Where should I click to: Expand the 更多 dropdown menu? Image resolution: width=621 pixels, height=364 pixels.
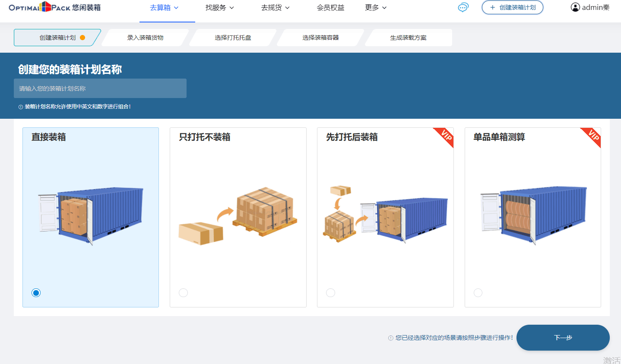(x=376, y=8)
